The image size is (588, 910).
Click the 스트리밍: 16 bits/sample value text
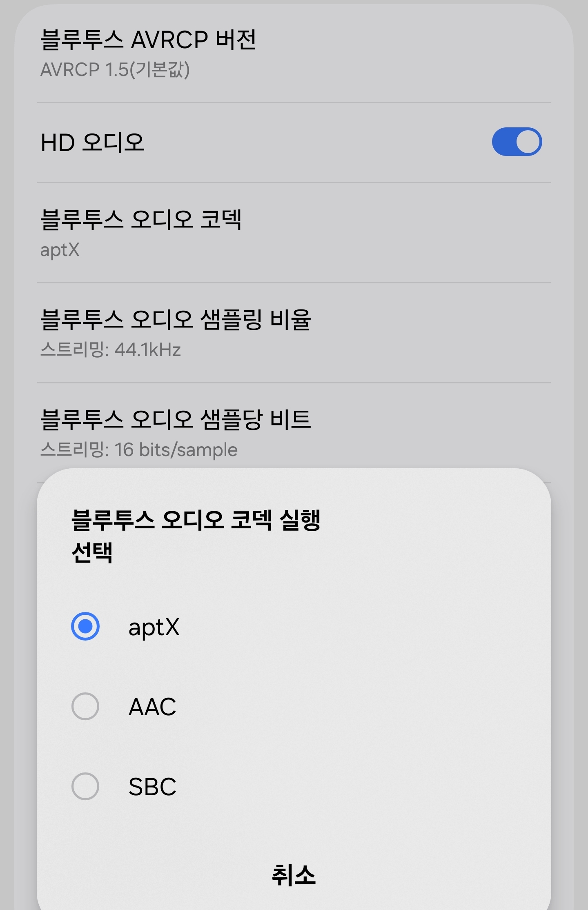click(x=139, y=450)
